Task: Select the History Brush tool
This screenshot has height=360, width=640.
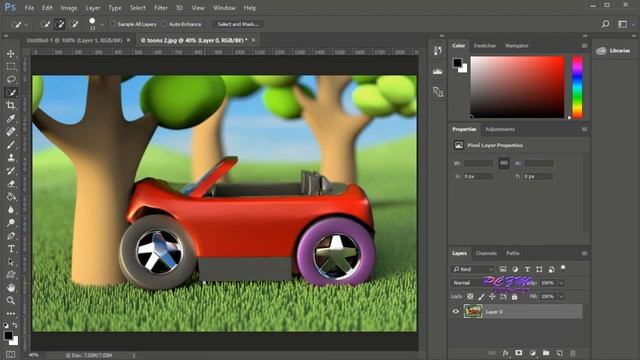Action: (x=11, y=171)
